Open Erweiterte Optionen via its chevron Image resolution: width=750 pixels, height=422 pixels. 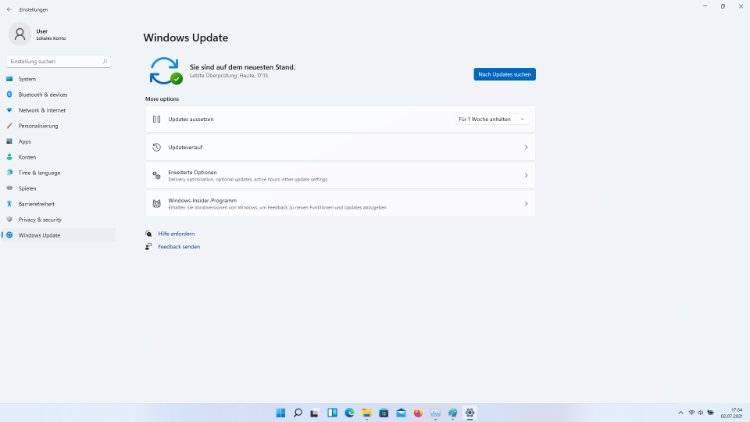click(526, 176)
